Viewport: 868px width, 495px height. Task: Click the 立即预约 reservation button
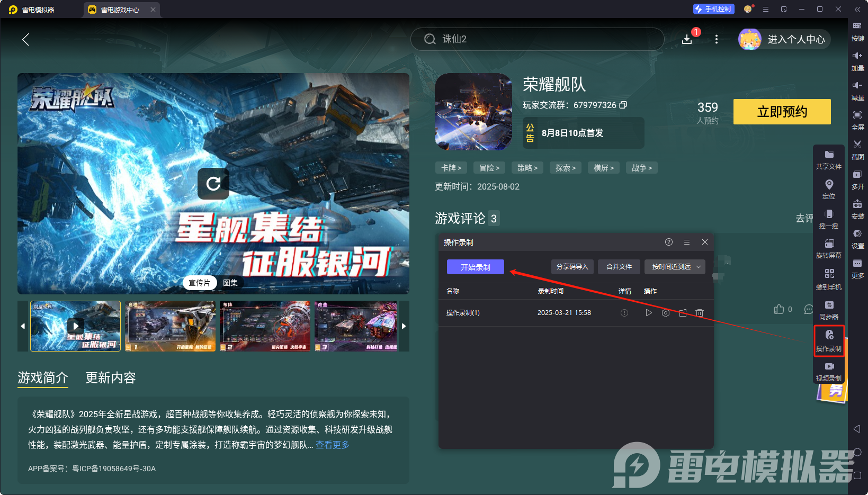tap(782, 112)
